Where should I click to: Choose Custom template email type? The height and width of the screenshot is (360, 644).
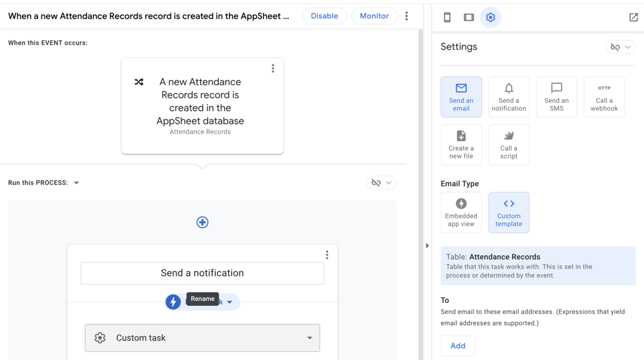[x=509, y=212]
